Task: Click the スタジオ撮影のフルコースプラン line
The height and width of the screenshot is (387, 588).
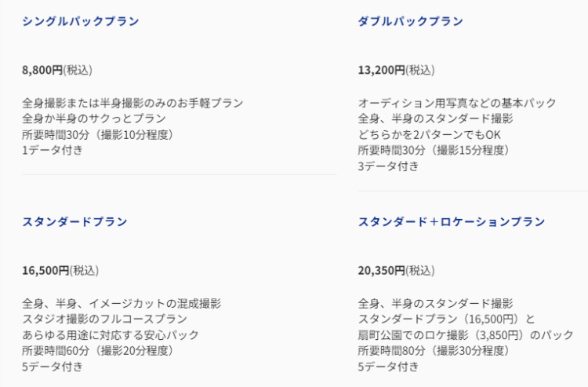Action: click(x=104, y=319)
